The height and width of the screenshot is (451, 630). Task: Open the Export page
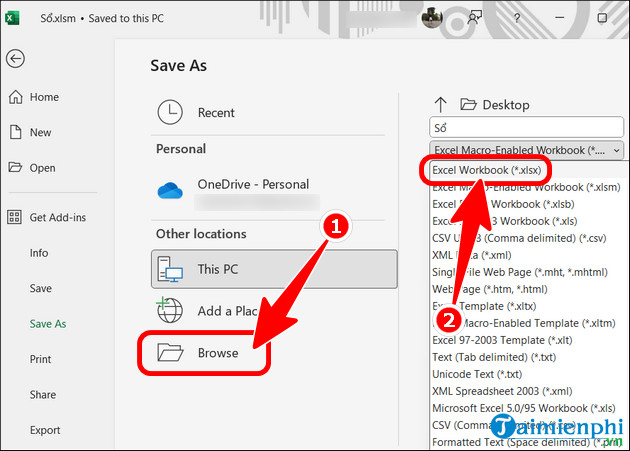click(x=45, y=430)
